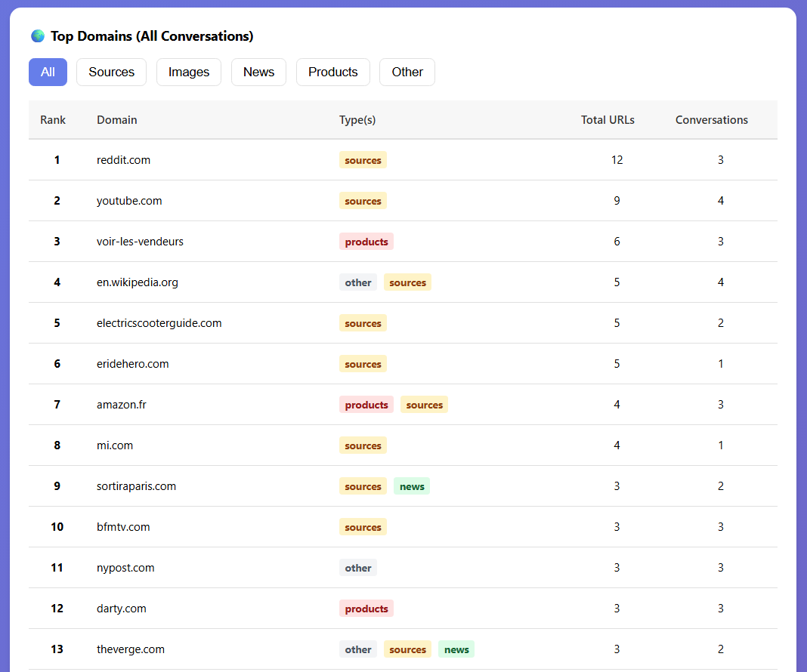Click the news tag on theverge.com row
The height and width of the screenshot is (672, 807).
click(x=456, y=649)
